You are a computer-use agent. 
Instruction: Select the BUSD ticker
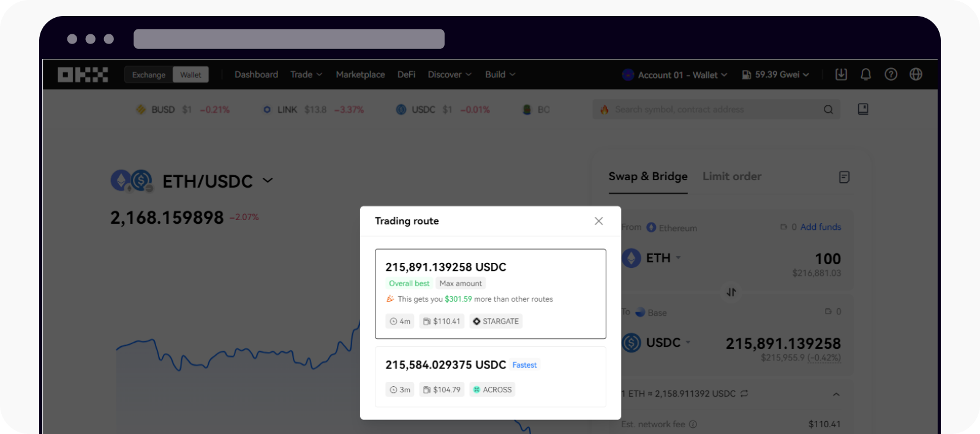click(183, 110)
